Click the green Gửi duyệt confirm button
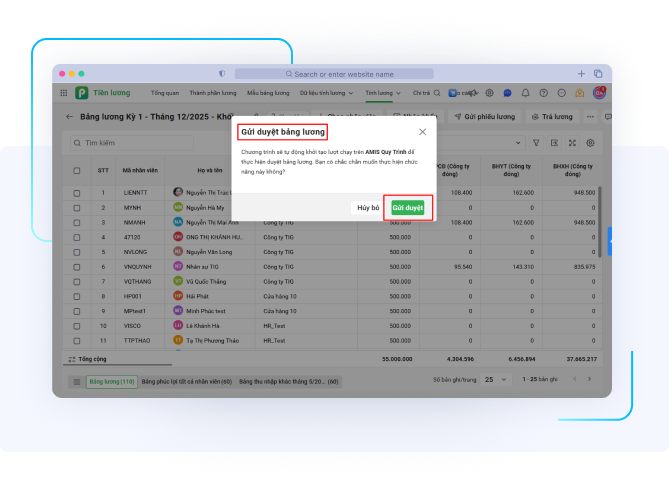669x489 pixels. [x=407, y=207]
